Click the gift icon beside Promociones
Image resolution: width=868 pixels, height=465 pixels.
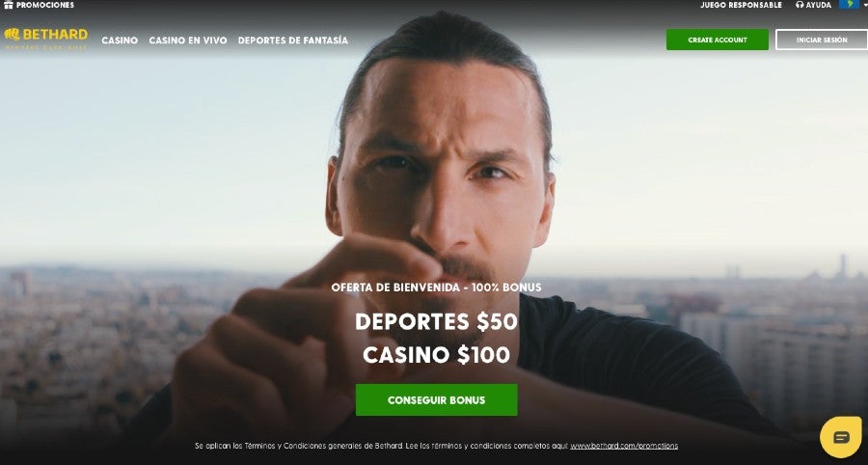pos(9,5)
